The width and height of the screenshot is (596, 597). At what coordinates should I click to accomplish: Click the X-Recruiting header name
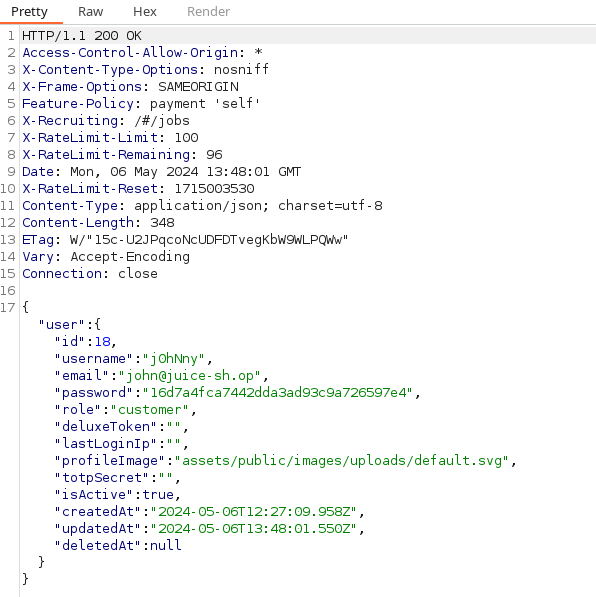click(x=70, y=121)
